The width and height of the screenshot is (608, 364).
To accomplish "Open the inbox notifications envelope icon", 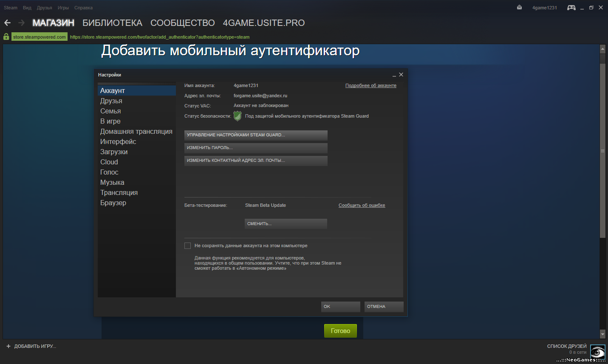I will click(x=519, y=7).
